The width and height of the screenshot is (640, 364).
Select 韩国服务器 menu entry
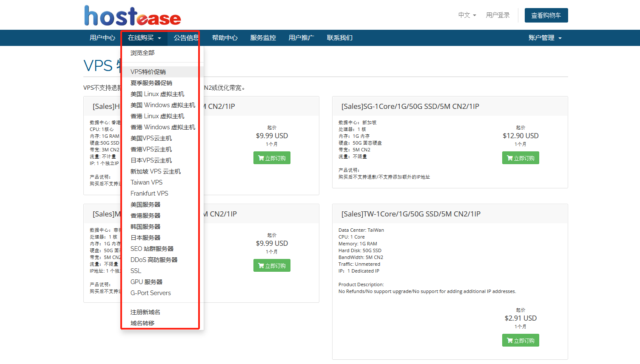[162, 227]
